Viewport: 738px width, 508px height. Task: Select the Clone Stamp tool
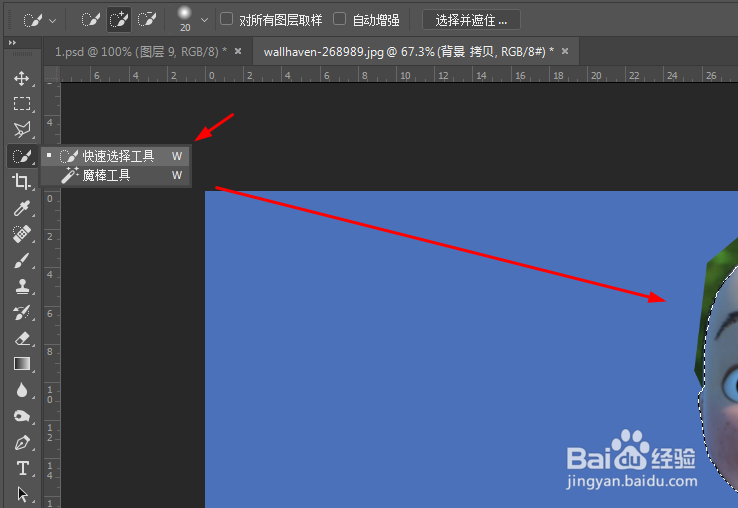tap(22, 286)
